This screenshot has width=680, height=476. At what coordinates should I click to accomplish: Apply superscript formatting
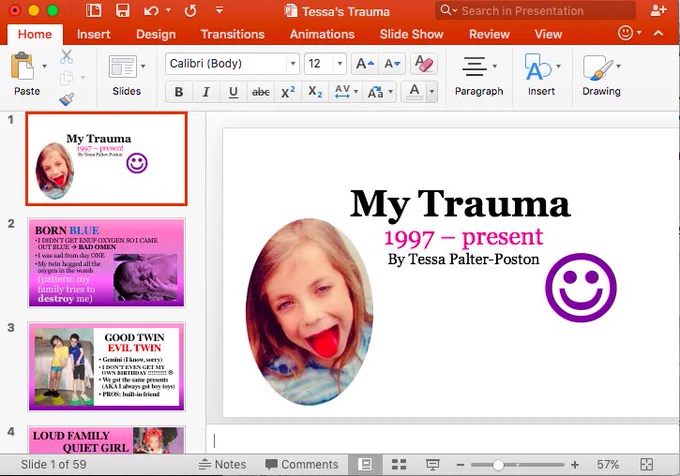288,91
